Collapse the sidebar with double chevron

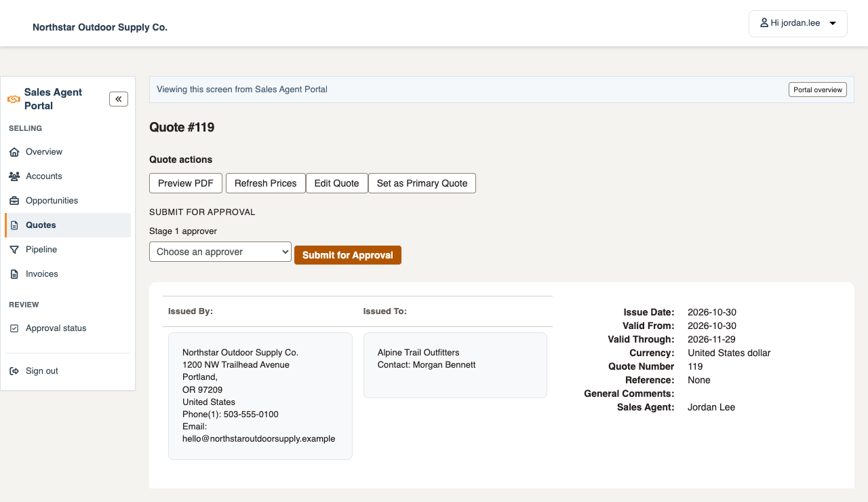point(119,99)
